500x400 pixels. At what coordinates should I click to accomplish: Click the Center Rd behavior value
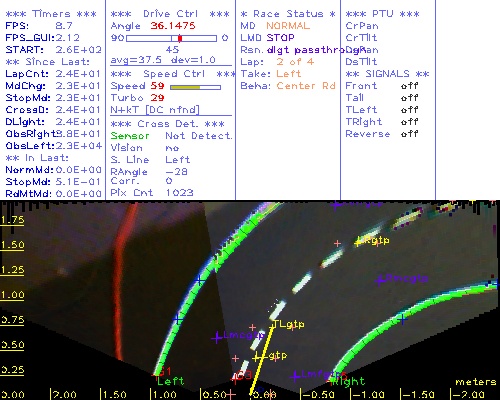click(306, 86)
